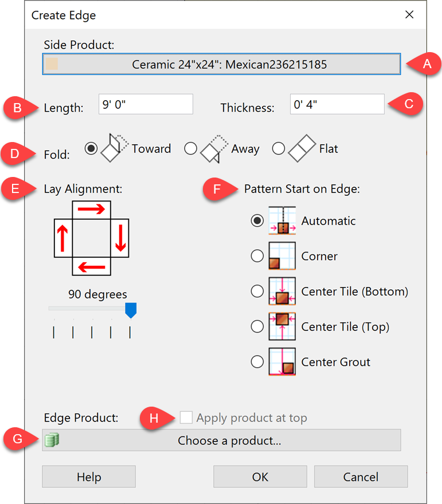Click the down-pointing arrow in Lay Alignment
This screenshot has height=504, width=442.
tap(120, 238)
